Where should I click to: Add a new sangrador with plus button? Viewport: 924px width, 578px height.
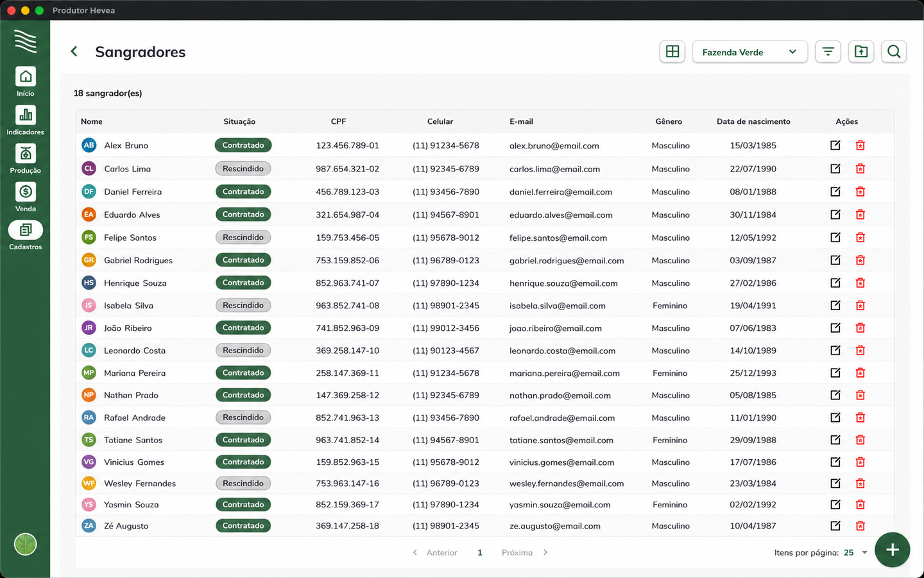[x=892, y=550]
